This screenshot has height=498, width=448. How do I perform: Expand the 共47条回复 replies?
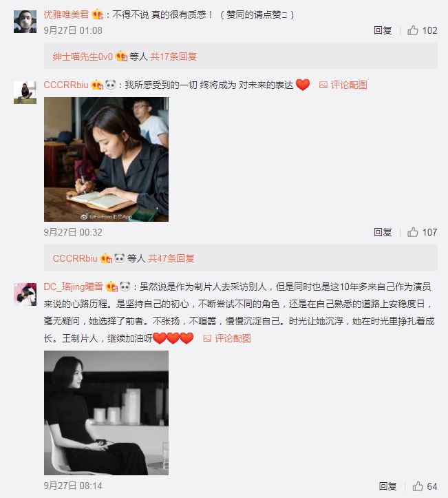point(171,258)
